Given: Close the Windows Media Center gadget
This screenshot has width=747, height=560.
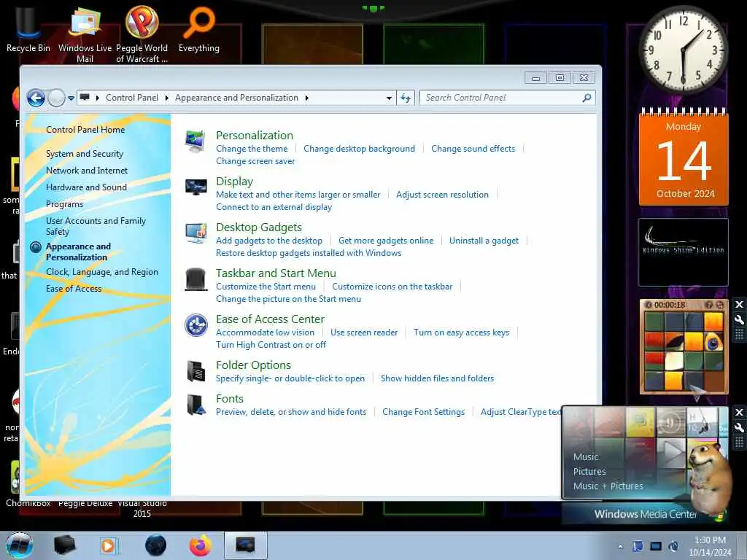Looking at the screenshot, I should point(740,413).
